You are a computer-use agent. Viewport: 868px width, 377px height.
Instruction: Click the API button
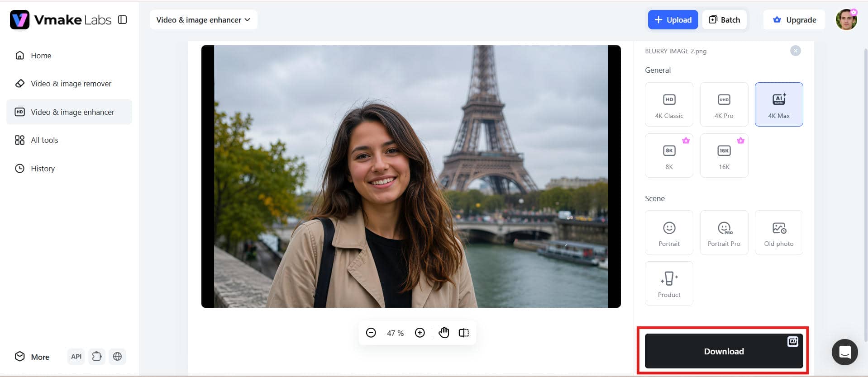click(x=76, y=357)
